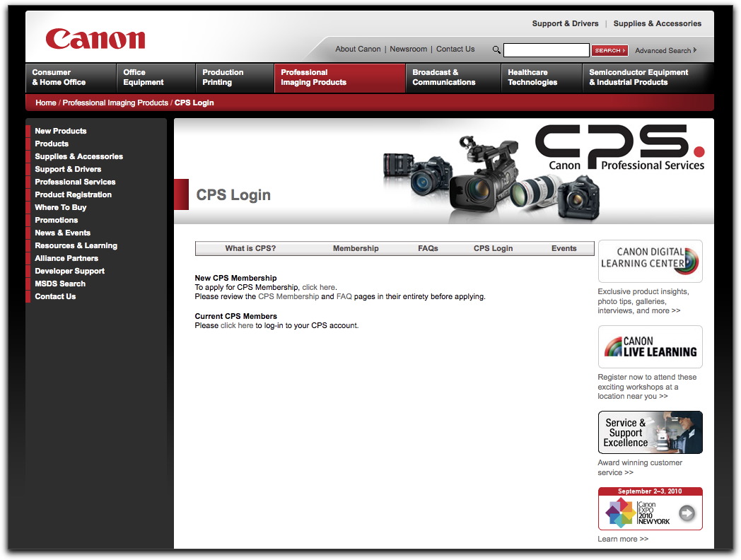
Task: Open Resources & Learning in sidebar
Action: click(76, 246)
